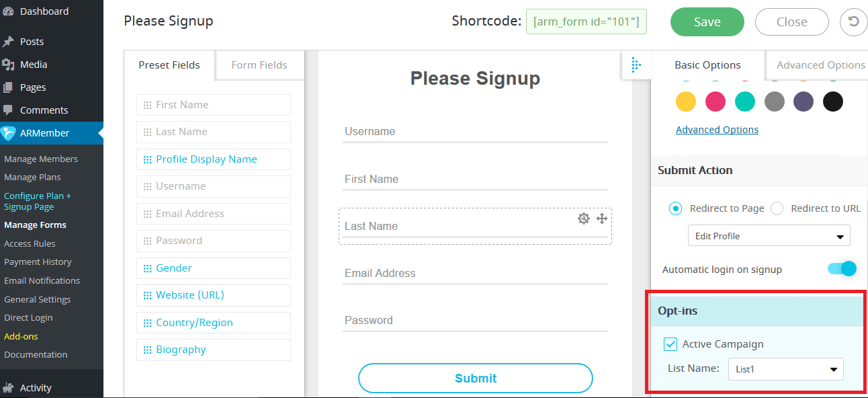This screenshot has height=398, width=868.
Task: Click the reset form undo icon
Action: click(853, 22)
